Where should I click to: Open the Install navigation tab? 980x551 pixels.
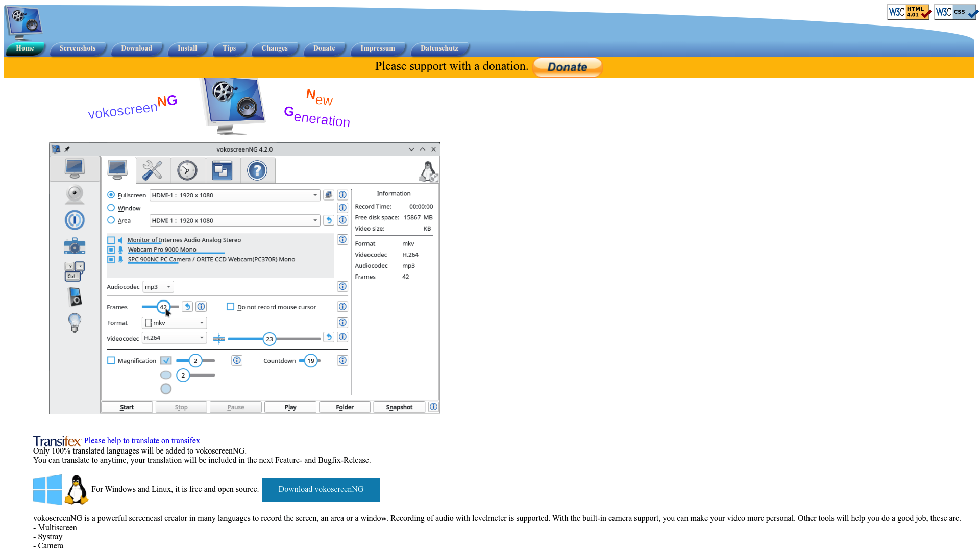click(187, 48)
